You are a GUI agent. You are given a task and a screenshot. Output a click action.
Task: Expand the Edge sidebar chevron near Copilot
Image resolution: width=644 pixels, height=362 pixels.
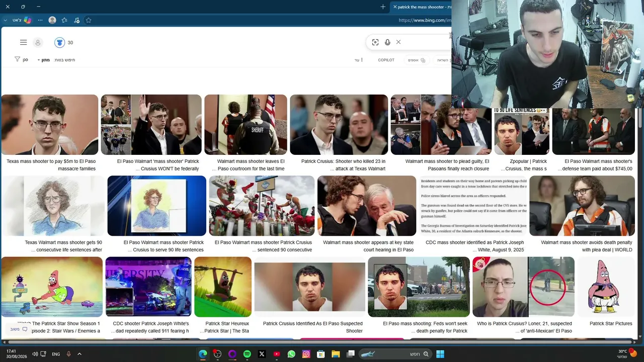pos(5,20)
